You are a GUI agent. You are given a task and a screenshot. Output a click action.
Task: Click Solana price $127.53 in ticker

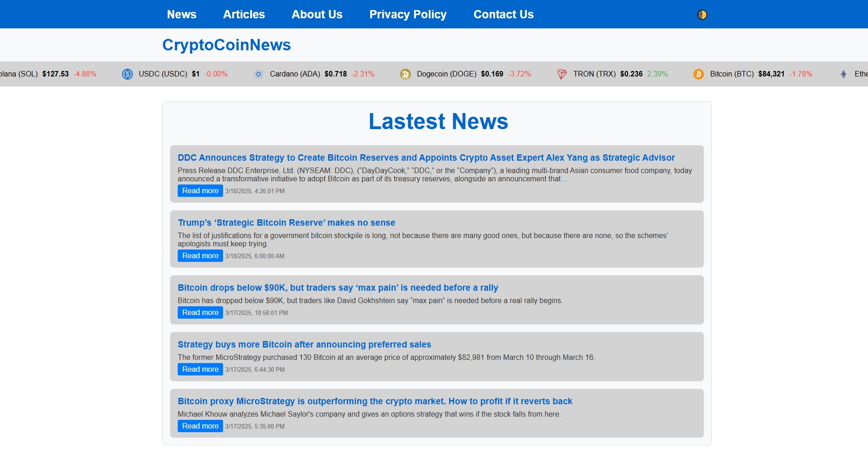pyautogui.click(x=55, y=74)
